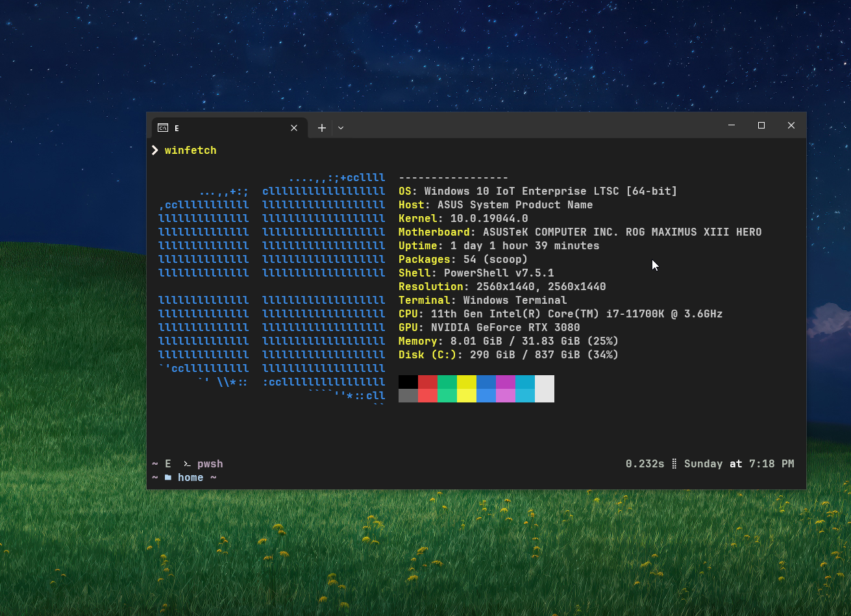Click the pink color swatch
The height and width of the screenshot is (616, 851).
[x=506, y=395]
